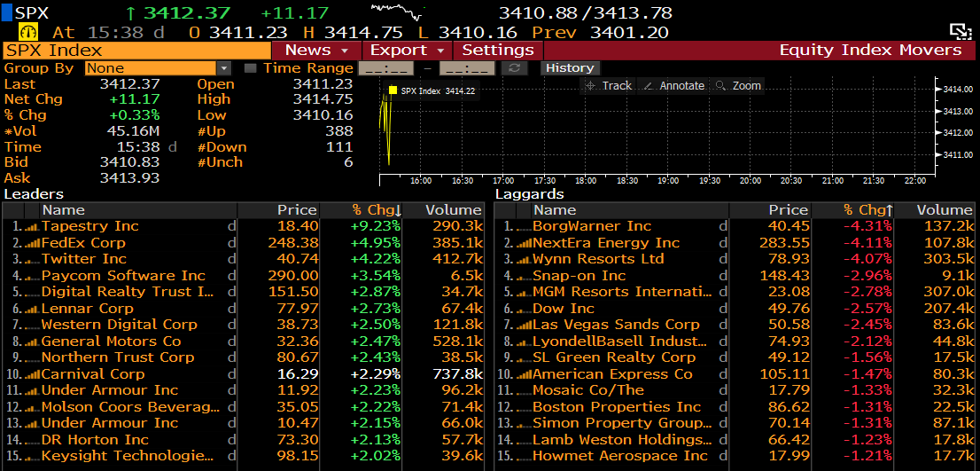
Task: Select the Annotate pencil tool
Action: click(673, 86)
